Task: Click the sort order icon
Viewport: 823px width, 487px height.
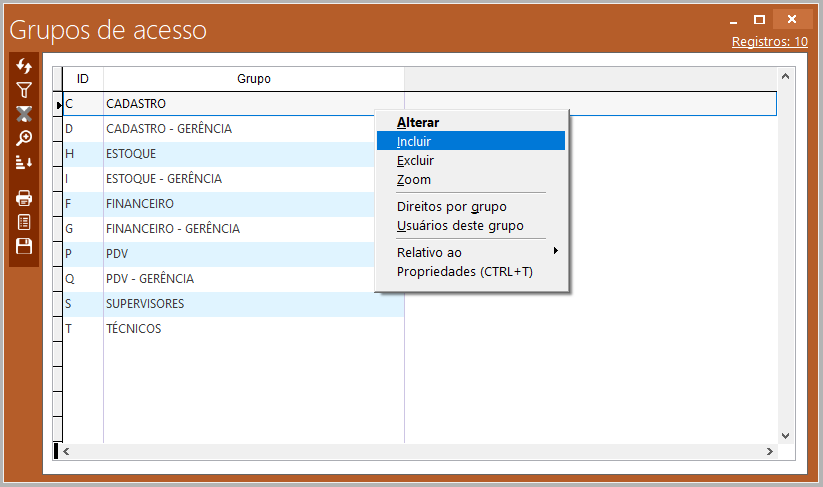Action: [24, 162]
